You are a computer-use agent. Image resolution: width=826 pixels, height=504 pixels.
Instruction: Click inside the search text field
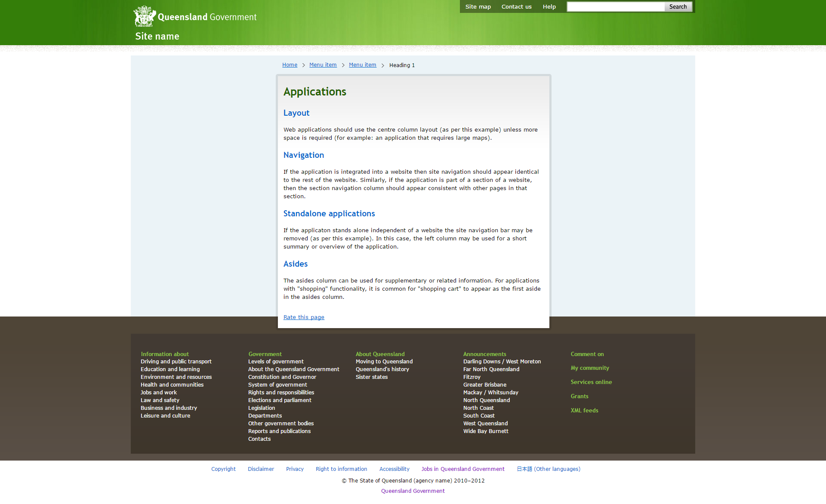pos(615,6)
